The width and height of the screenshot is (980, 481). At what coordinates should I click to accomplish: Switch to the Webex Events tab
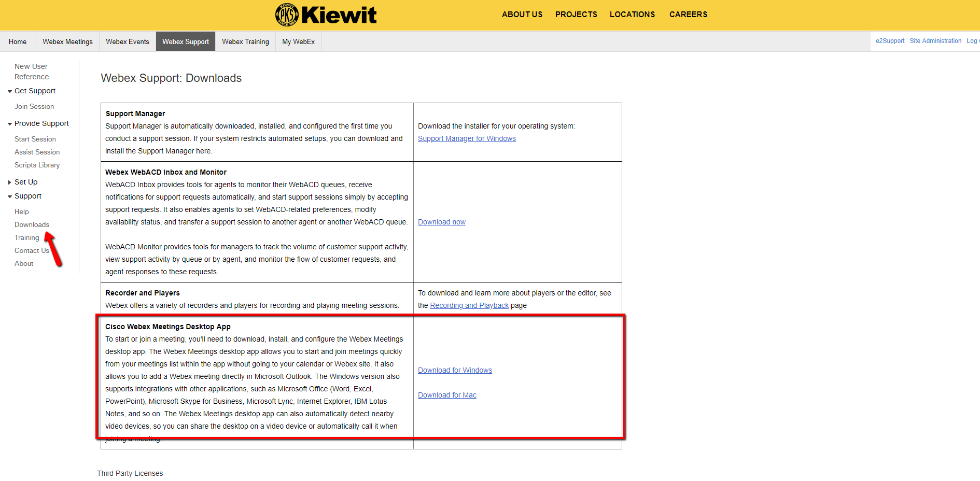tap(128, 41)
